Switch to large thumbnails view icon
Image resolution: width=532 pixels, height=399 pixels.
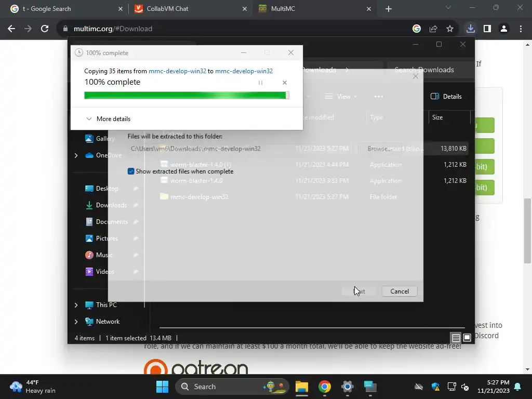point(467,338)
